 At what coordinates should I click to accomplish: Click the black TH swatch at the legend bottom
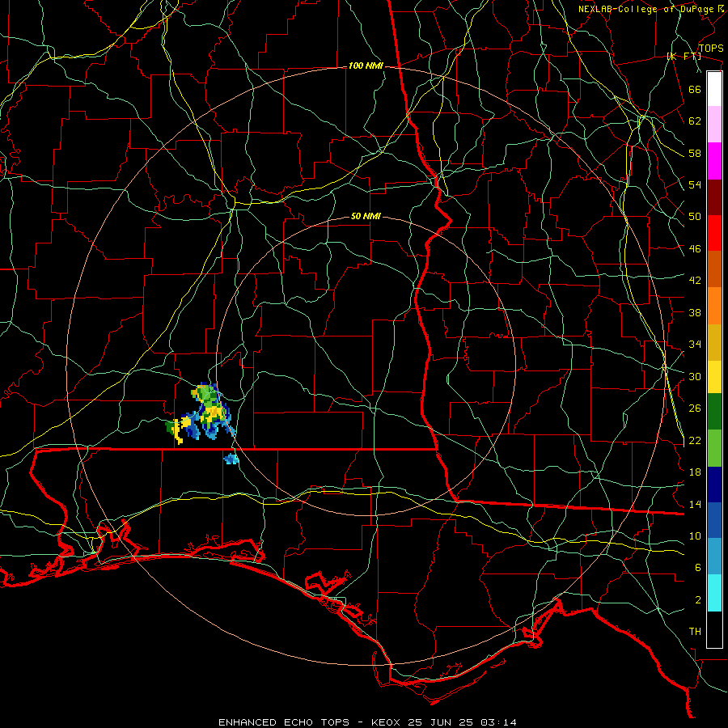pos(714,629)
